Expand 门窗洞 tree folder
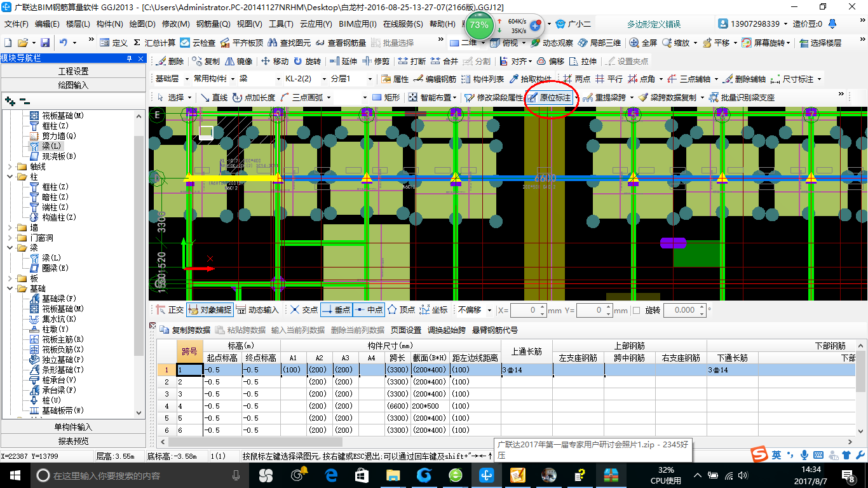Image resolution: width=868 pixels, height=488 pixels. point(11,238)
